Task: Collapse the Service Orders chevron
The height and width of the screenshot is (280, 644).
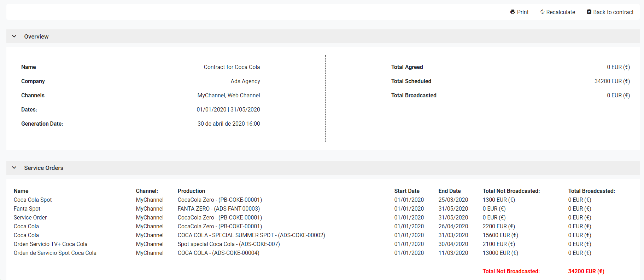Action: (14, 168)
